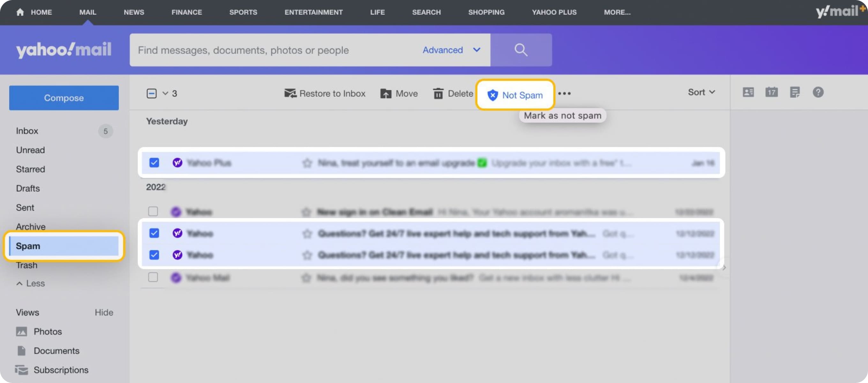The image size is (868, 383).
Task: Click Restore to Inbox in toolbar
Action: [325, 94]
